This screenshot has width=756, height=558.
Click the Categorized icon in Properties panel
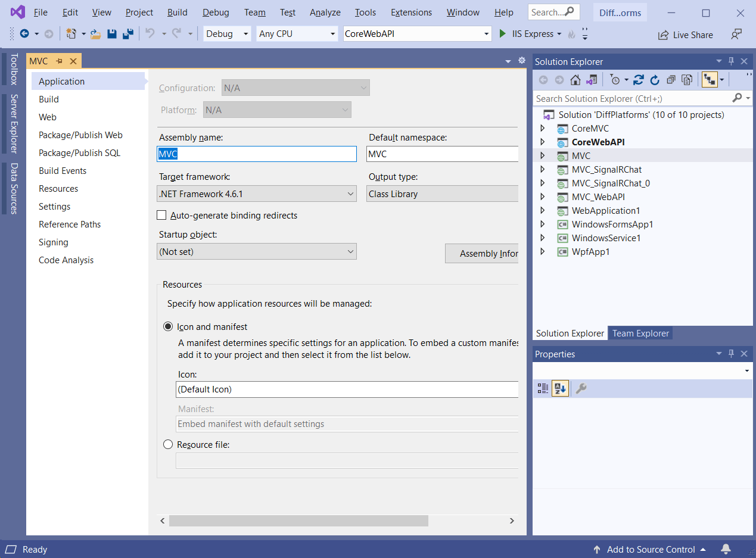click(x=543, y=388)
